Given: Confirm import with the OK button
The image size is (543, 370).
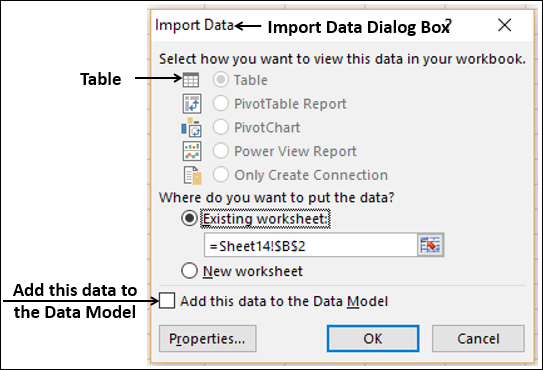Looking at the screenshot, I should click(373, 338).
